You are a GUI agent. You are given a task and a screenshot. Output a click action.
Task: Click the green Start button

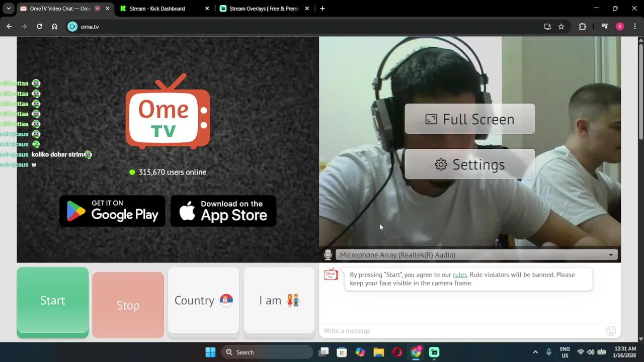(x=52, y=301)
